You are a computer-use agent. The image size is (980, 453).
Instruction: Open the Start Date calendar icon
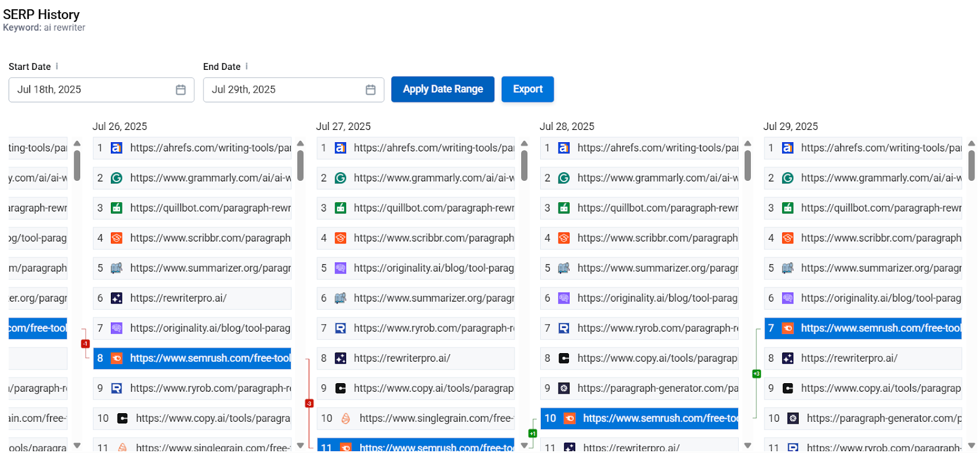(x=181, y=90)
